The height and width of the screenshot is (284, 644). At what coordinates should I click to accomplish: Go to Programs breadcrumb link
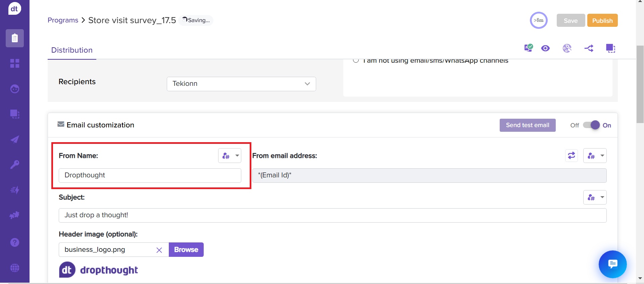click(x=63, y=20)
